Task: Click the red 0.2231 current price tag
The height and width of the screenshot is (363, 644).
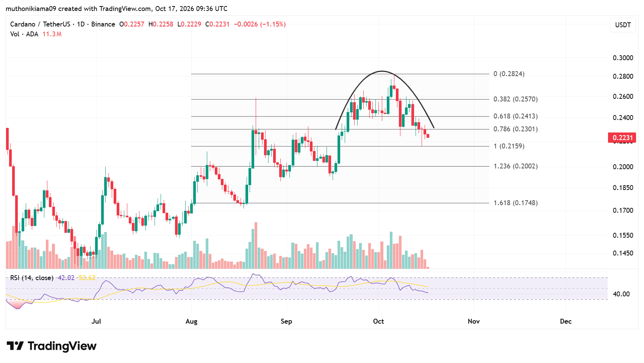Action: coord(622,137)
